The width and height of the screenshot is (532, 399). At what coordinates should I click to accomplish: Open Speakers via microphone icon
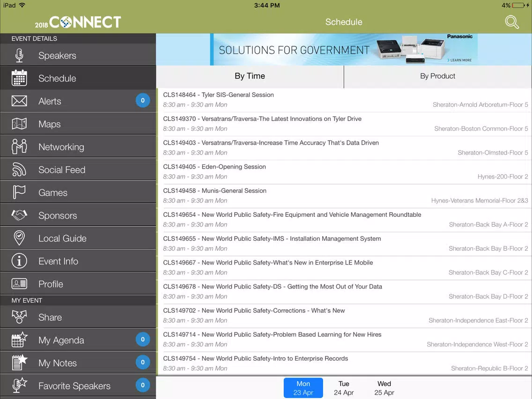pyautogui.click(x=19, y=55)
